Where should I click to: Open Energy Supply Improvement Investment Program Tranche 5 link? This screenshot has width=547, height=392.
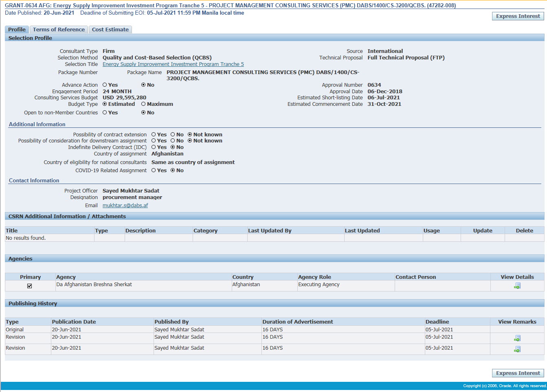(x=173, y=64)
